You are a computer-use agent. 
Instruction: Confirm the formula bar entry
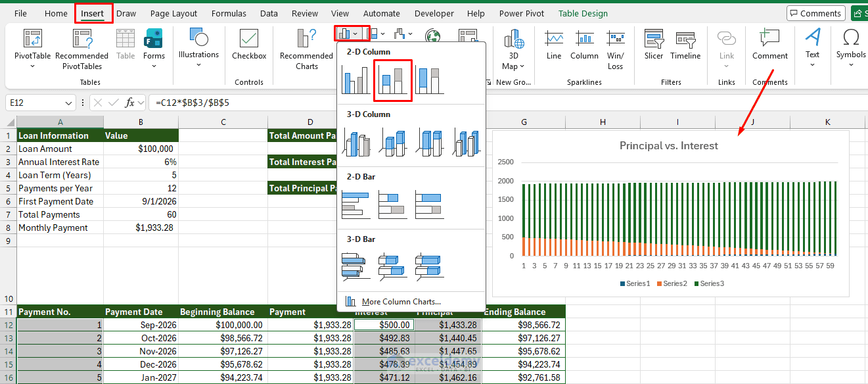point(114,103)
